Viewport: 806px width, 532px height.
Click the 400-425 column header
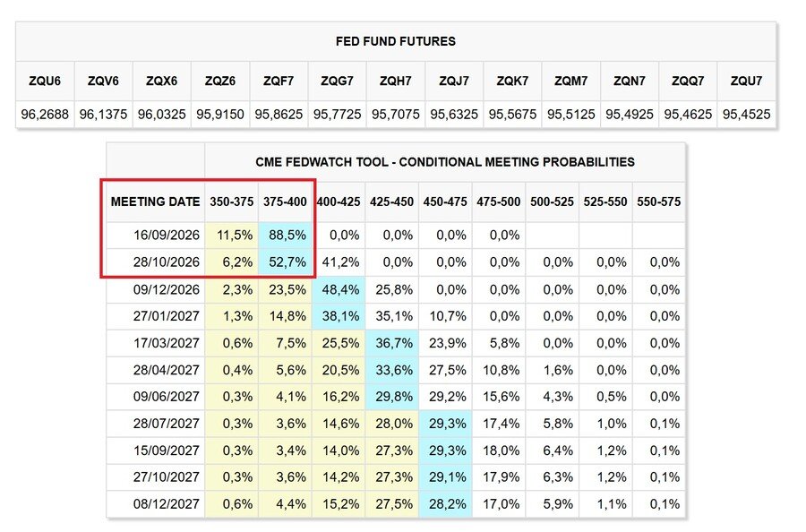(x=339, y=202)
